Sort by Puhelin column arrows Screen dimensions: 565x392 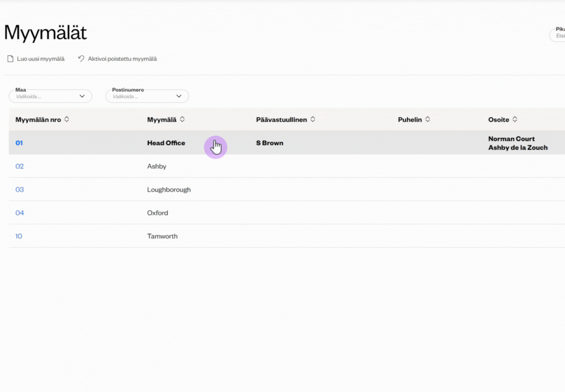[428, 119]
